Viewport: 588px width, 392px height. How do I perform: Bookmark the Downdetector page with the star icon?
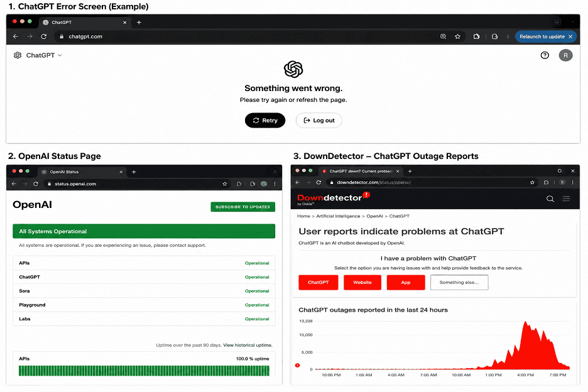[x=532, y=182]
